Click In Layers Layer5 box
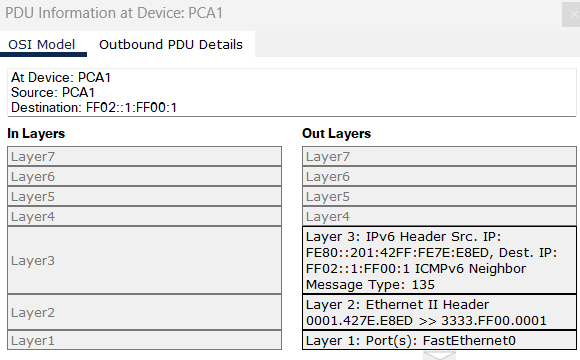The image size is (580, 360). [144, 196]
